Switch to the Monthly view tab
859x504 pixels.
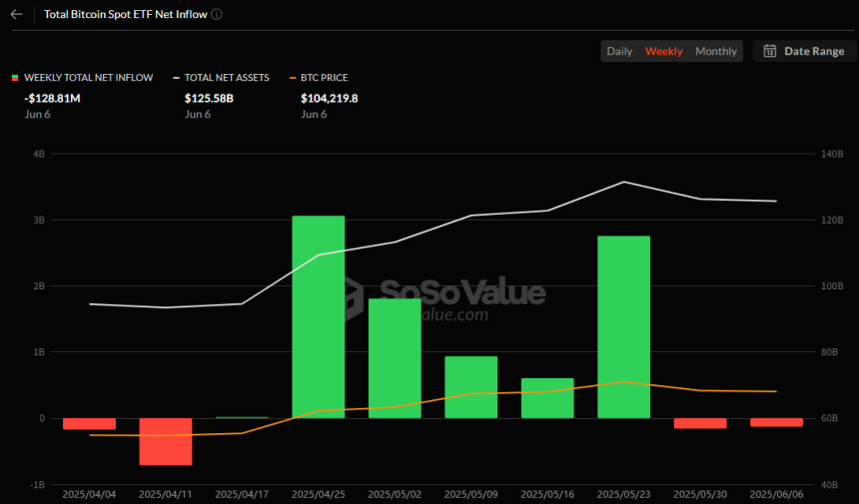click(716, 51)
